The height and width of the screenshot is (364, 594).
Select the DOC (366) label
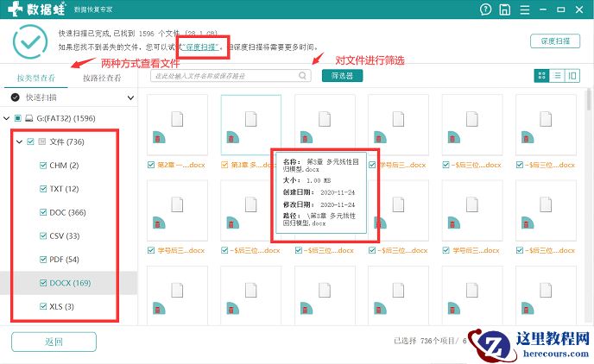68,212
